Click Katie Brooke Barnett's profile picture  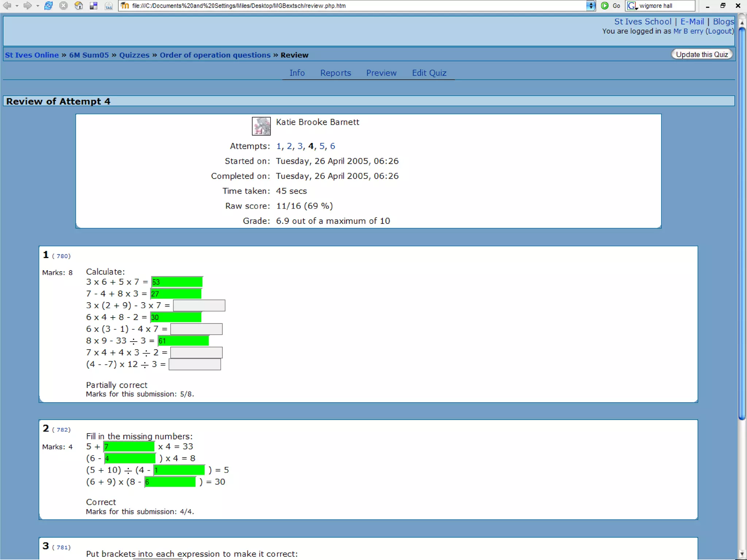click(261, 126)
